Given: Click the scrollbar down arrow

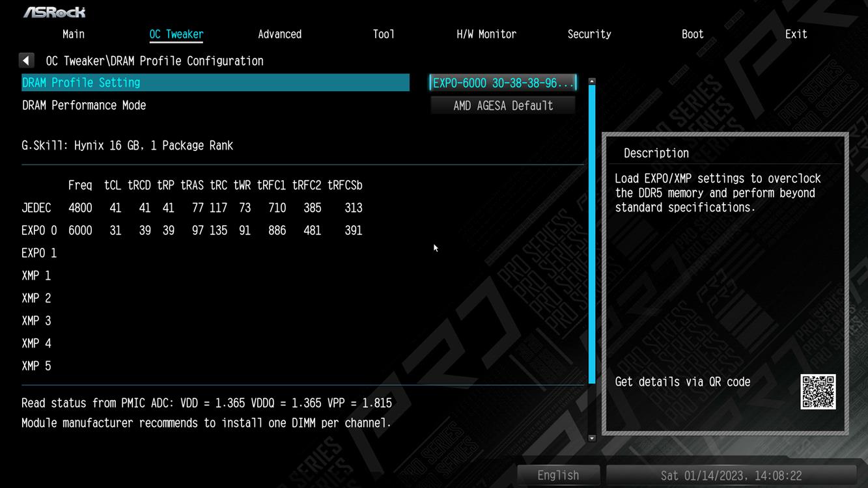Looking at the screenshot, I should (592, 439).
